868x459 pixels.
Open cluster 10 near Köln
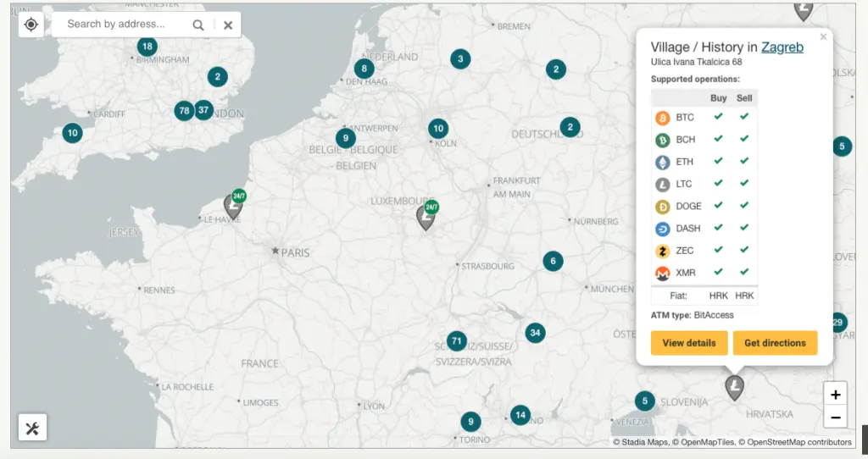pyautogui.click(x=438, y=128)
